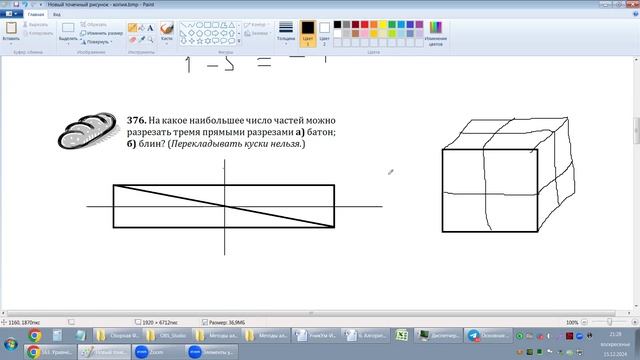640x360 pixels.
Task: Click the Cut (Вырезать) button
Action: tap(36, 25)
